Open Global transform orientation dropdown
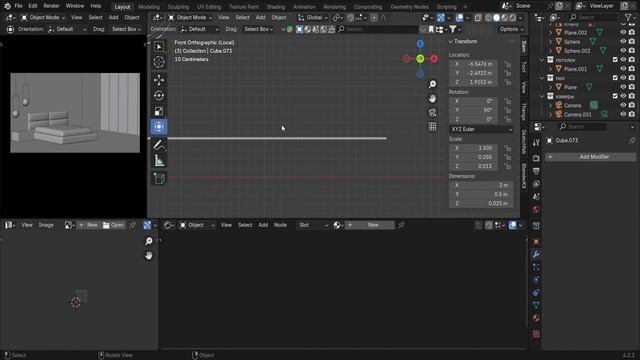Viewport: 640px width, 360px height. [313, 18]
